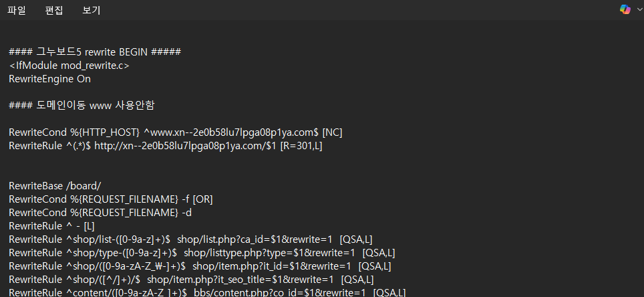Click the 'RewriteRule ^ - [L]' line

(x=51, y=226)
